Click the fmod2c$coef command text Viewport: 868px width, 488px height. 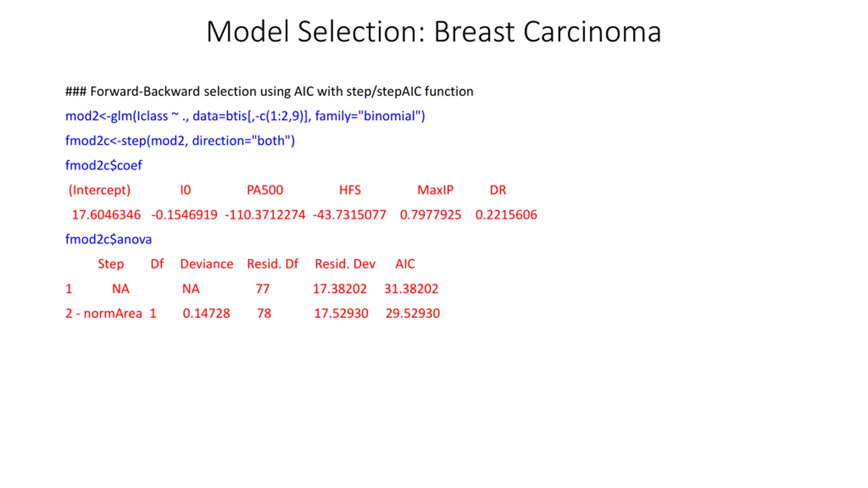point(104,165)
